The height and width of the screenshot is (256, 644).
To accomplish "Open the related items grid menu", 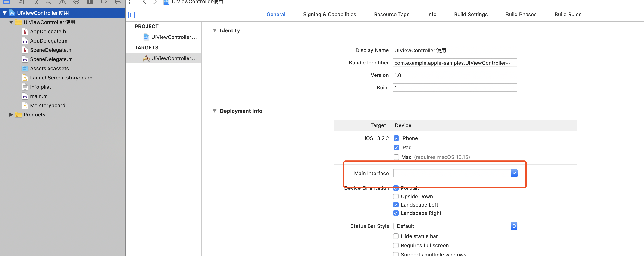I will tap(132, 2).
